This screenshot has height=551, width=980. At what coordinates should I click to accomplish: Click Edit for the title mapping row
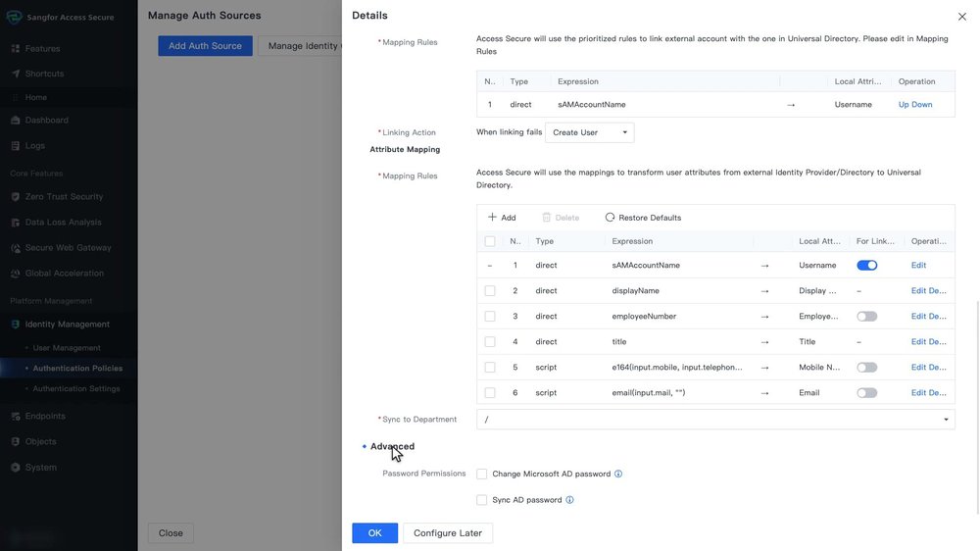pyautogui.click(x=918, y=342)
